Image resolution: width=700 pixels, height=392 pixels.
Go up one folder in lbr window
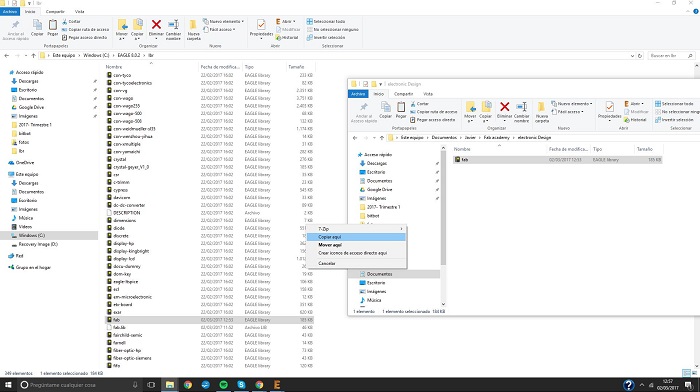[x=33, y=55]
